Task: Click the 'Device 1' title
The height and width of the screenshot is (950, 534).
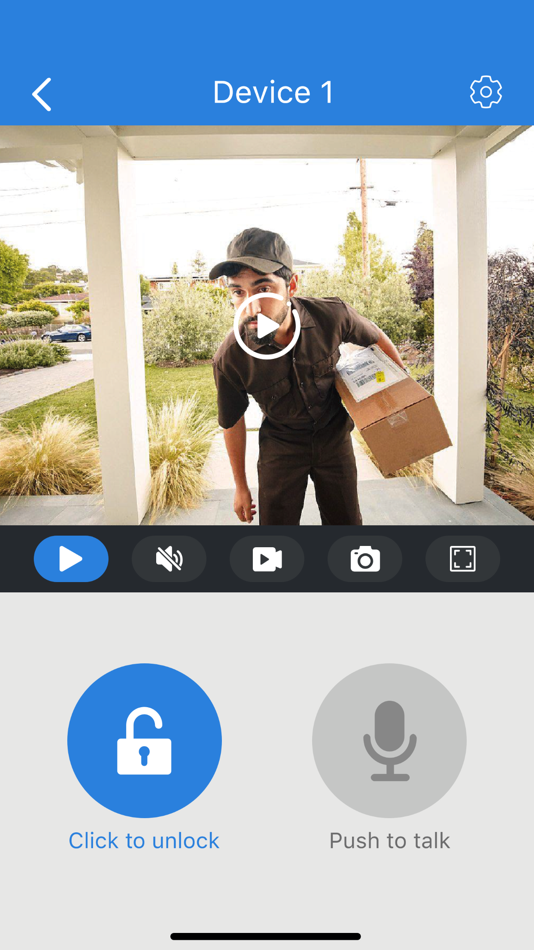Action: pos(273,92)
